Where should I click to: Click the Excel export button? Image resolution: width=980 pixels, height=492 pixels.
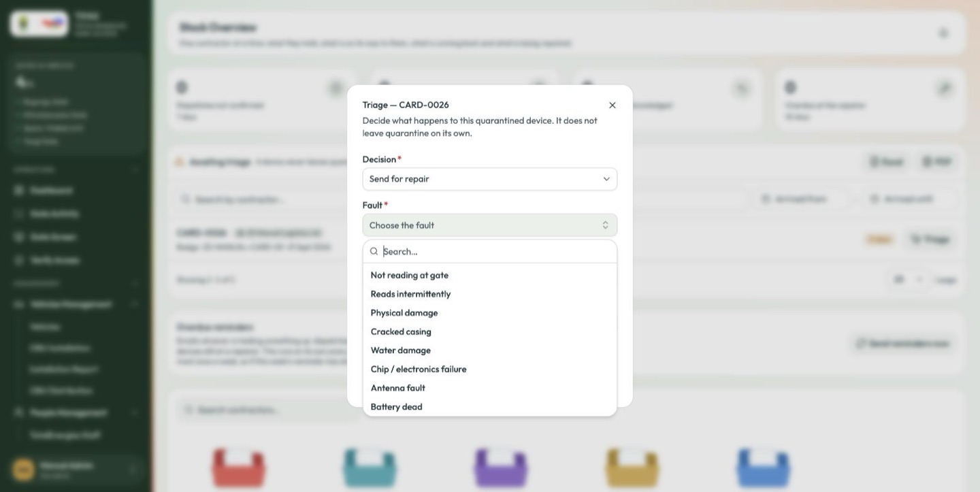click(886, 162)
